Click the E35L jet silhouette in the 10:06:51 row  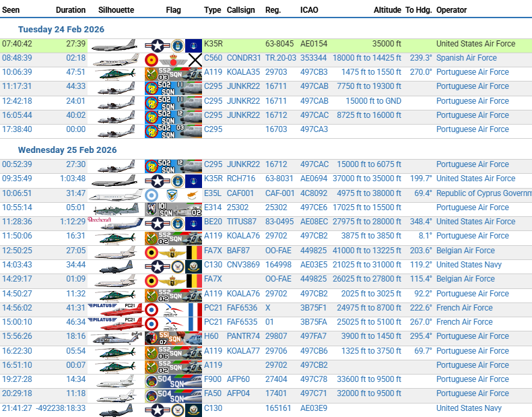coord(116,195)
